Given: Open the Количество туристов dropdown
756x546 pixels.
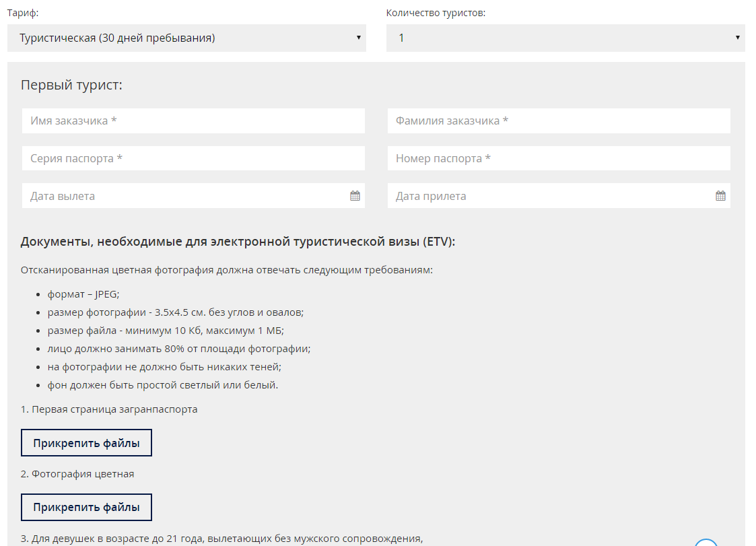Looking at the screenshot, I should 565,38.
